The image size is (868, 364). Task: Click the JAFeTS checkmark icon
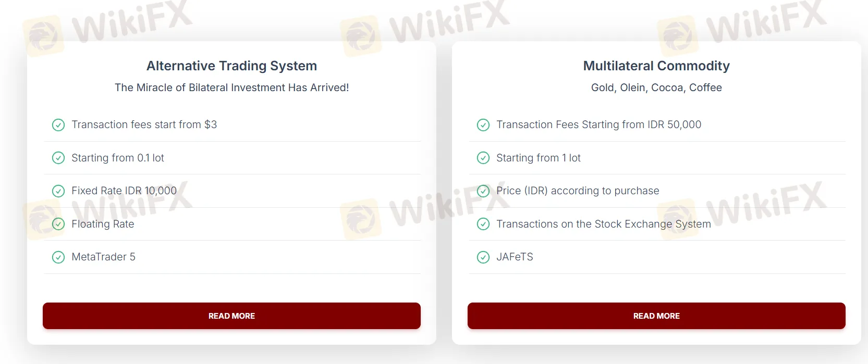click(483, 257)
